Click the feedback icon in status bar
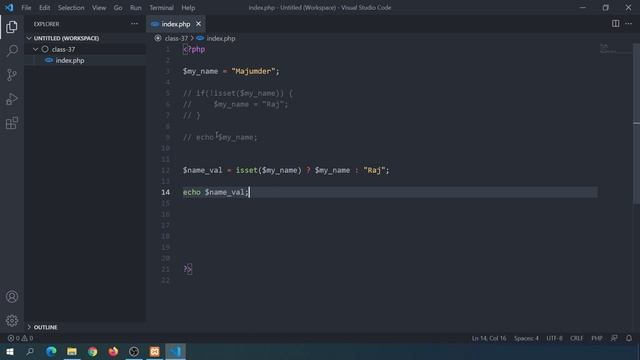 coord(614,338)
